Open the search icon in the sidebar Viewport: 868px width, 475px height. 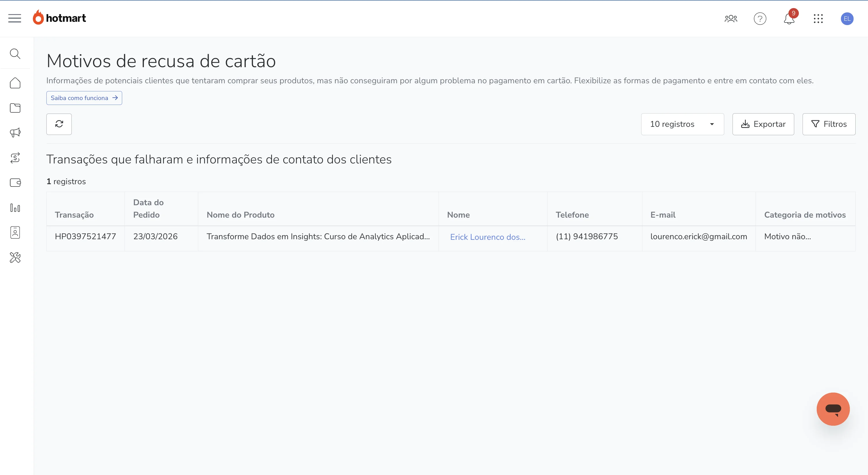point(15,54)
